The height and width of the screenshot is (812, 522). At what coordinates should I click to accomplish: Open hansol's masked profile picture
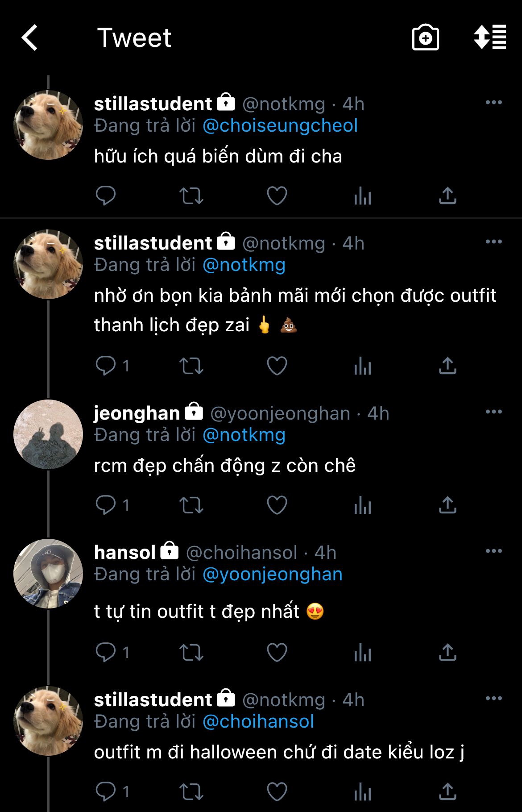coord(48,574)
